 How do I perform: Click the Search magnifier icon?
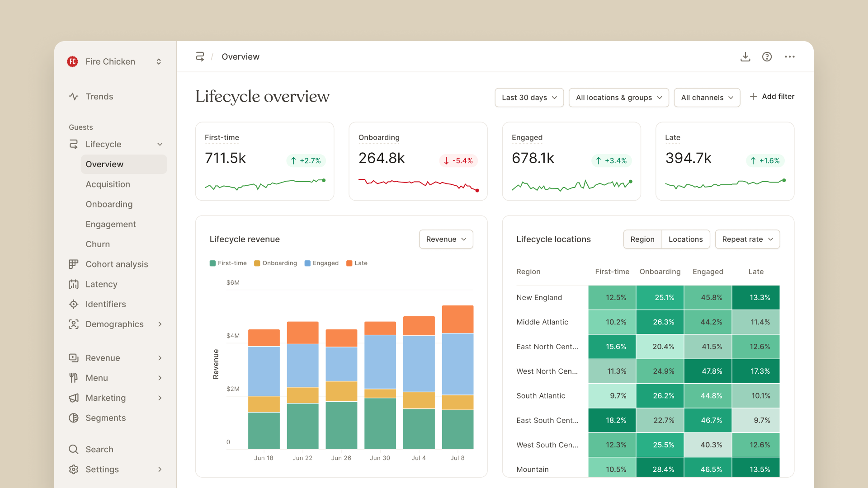(x=74, y=450)
